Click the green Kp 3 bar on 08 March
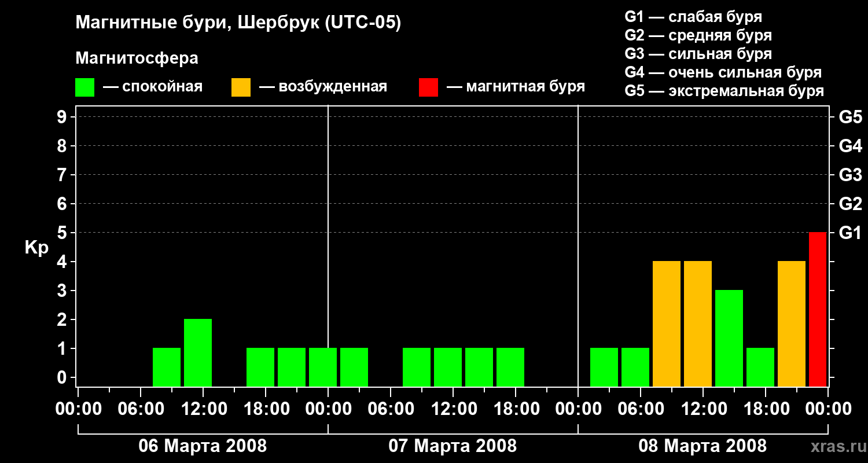The height and width of the screenshot is (463, 868). click(x=729, y=338)
